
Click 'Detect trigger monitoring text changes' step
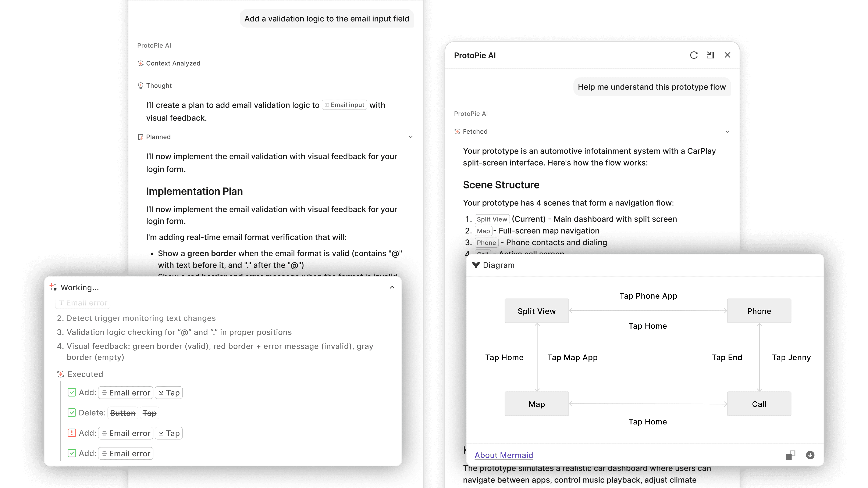(141, 318)
